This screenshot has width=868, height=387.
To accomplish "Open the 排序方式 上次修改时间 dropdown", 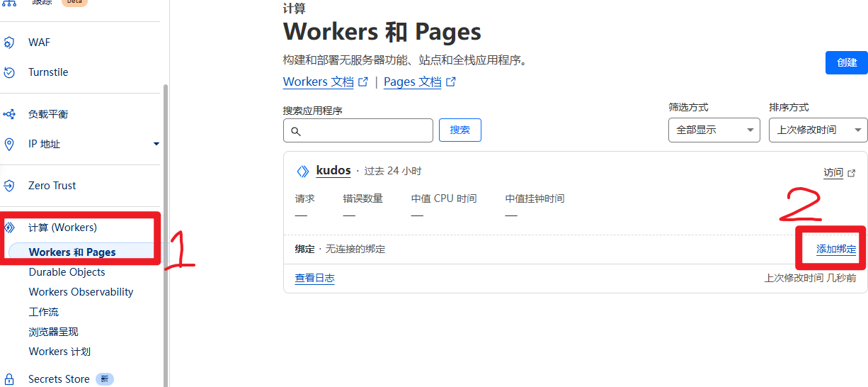I will coord(818,130).
